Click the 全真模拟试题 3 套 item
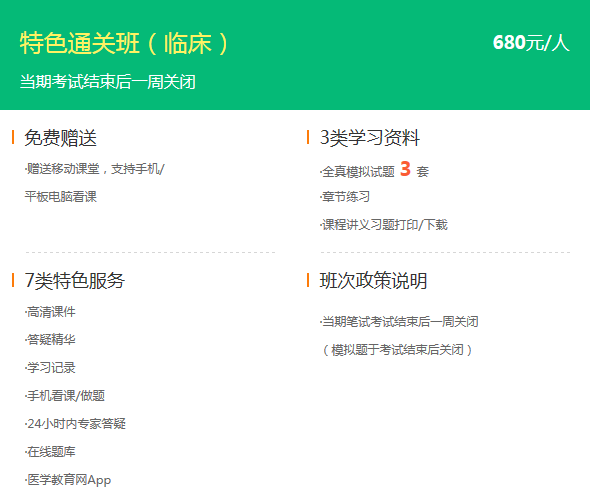 (374, 170)
